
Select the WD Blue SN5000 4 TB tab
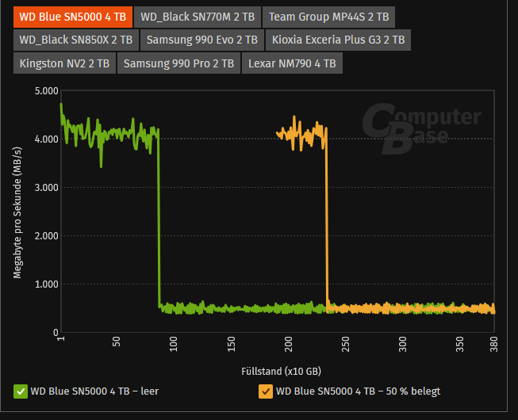[x=73, y=17]
